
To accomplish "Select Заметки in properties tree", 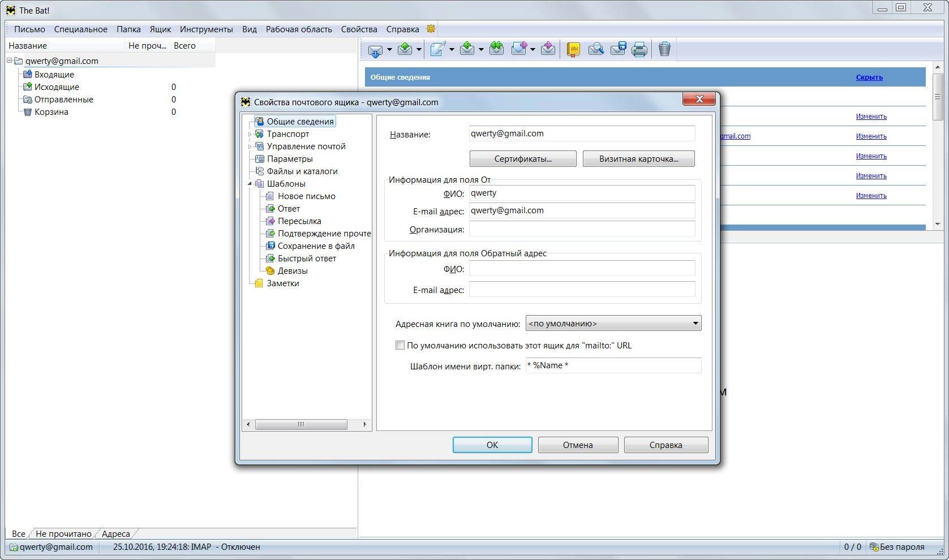I will (283, 283).
